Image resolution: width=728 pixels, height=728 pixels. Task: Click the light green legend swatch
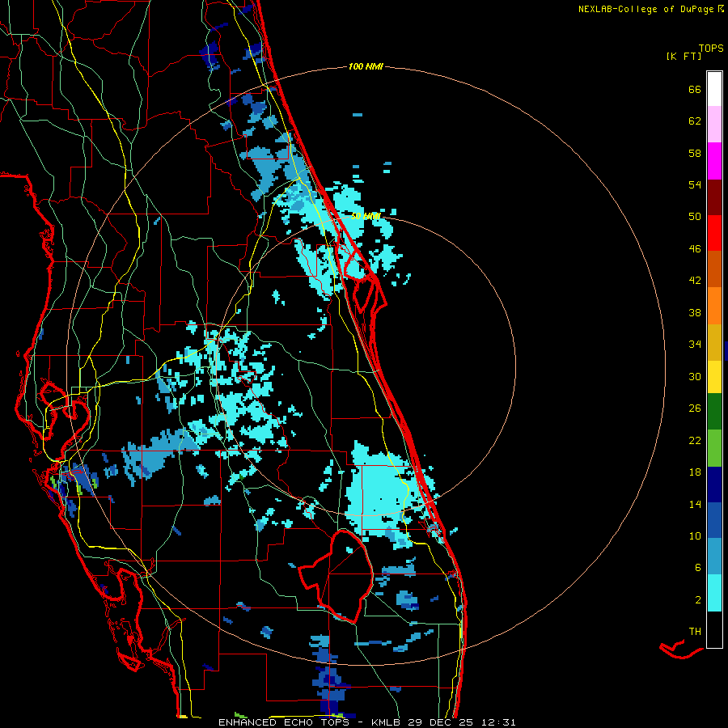click(714, 448)
